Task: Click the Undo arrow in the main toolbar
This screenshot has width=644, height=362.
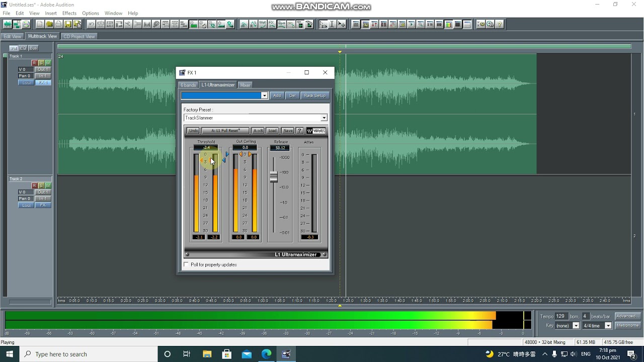Action: pyautogui.click(x=92, y=24)
